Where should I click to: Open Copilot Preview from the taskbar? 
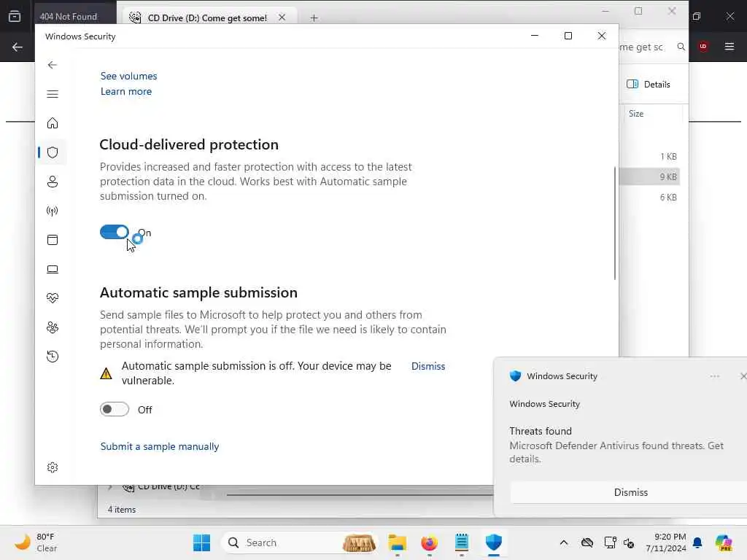pos(724,542)
